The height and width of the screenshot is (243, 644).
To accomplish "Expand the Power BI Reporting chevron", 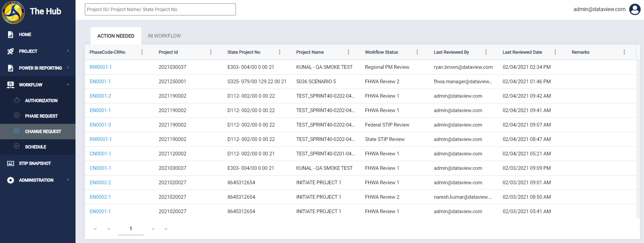I will [x=68, y=68].
